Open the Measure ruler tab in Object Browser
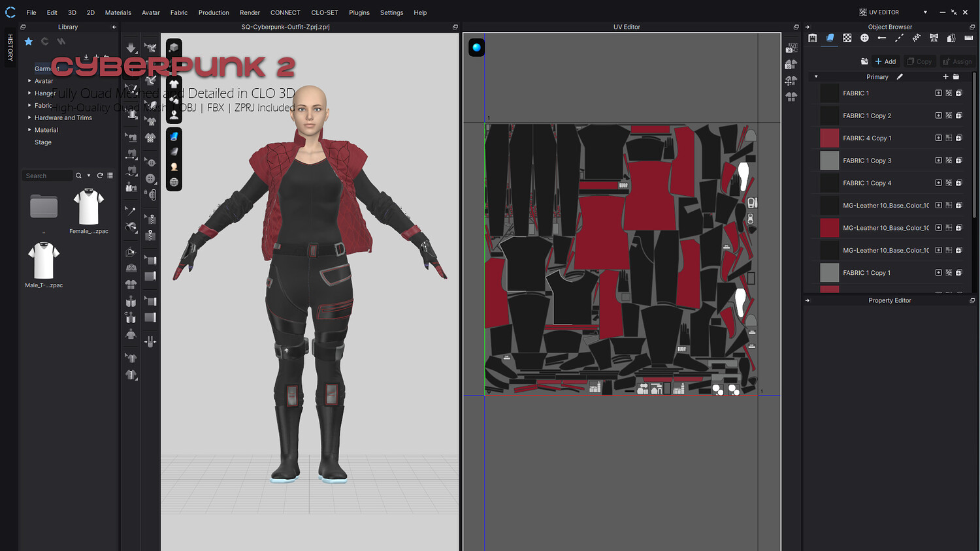Viewport: 980px width, 551px height. [x=968, y=38]
